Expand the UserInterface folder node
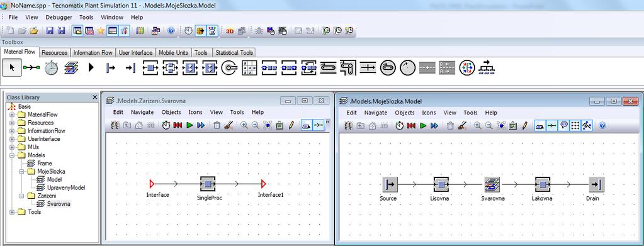The image size is (644, 246). tap(12, 139)
